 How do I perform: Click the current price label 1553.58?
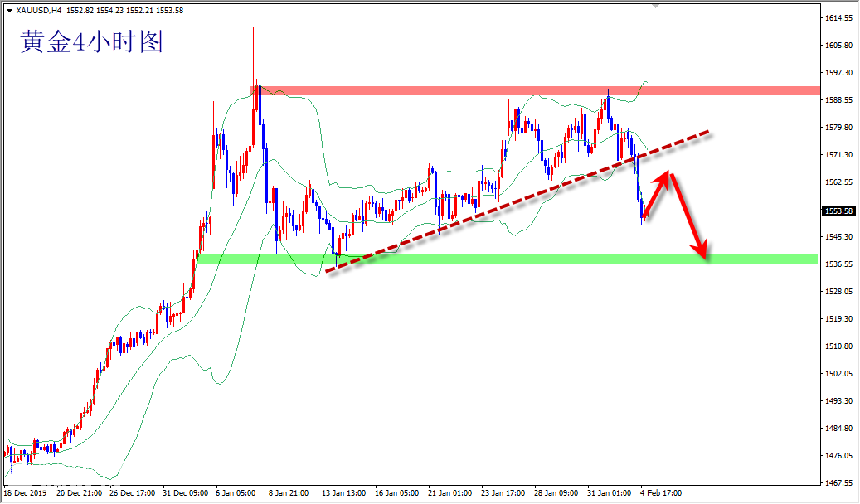click(838, 211)
